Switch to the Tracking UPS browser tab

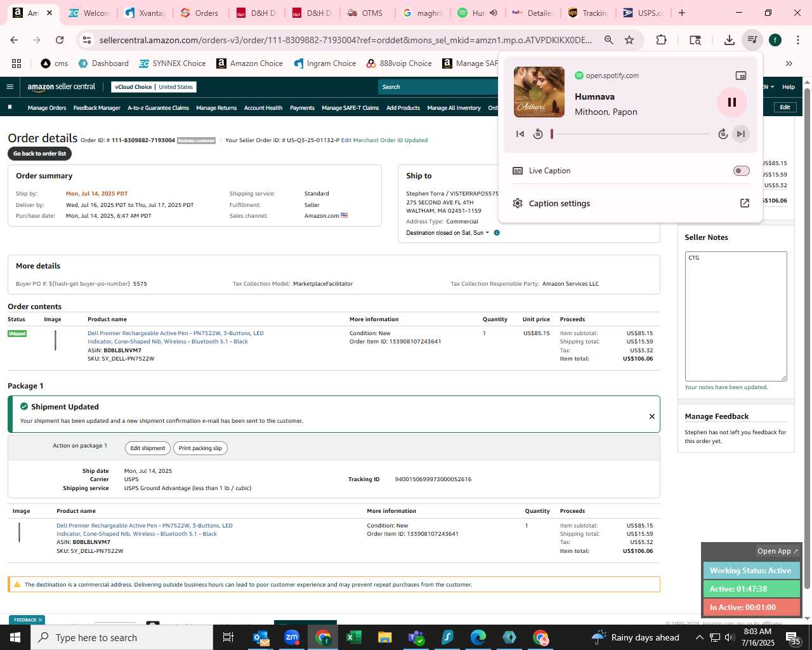(587, 13)
